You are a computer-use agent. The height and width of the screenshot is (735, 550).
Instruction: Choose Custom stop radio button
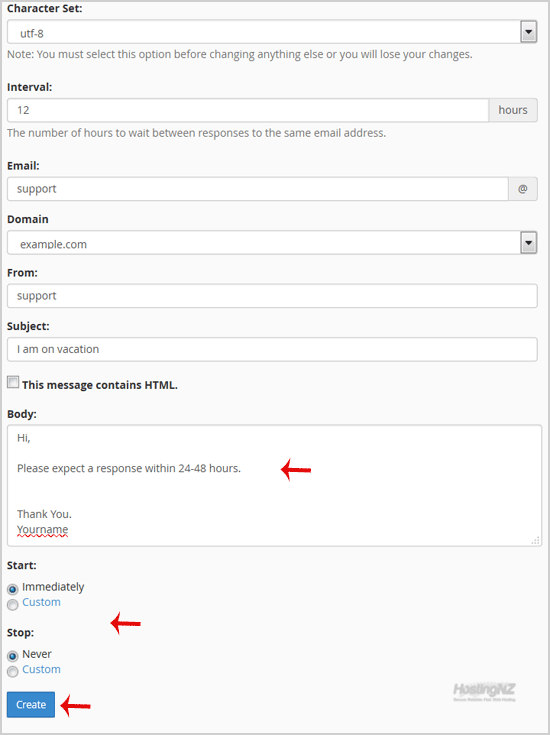pyautogui.click(x=13, y=672)
